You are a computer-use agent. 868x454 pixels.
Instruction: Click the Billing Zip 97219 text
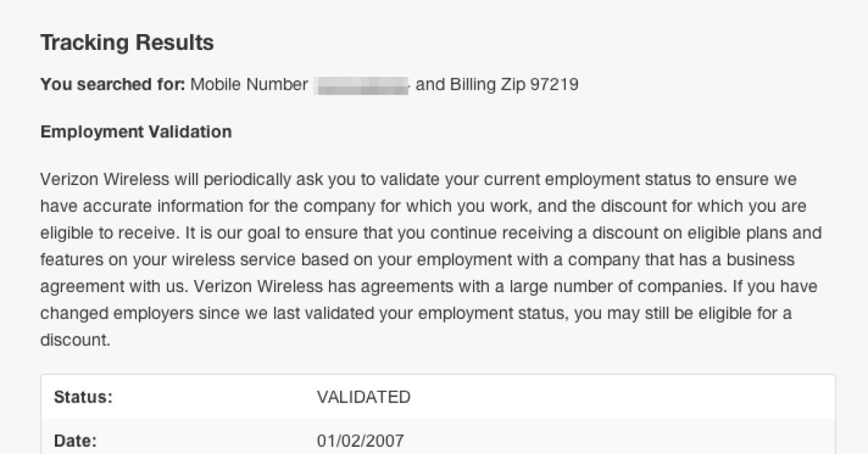[514, 85]
